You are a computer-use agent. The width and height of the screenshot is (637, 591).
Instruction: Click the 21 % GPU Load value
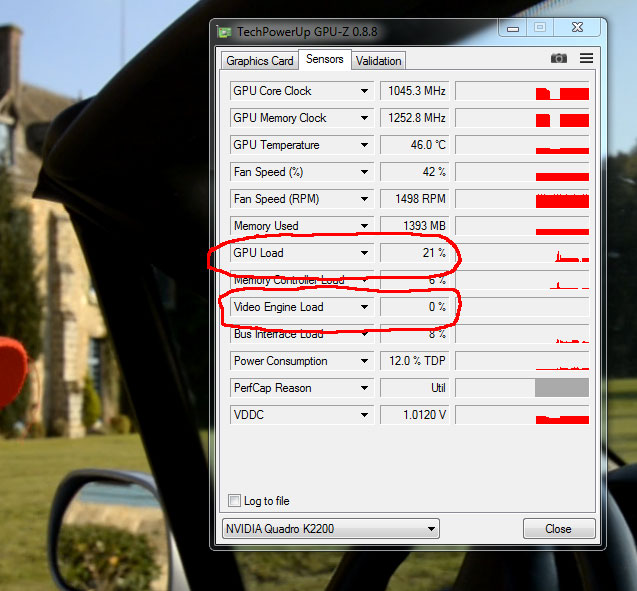coord(415,253)
